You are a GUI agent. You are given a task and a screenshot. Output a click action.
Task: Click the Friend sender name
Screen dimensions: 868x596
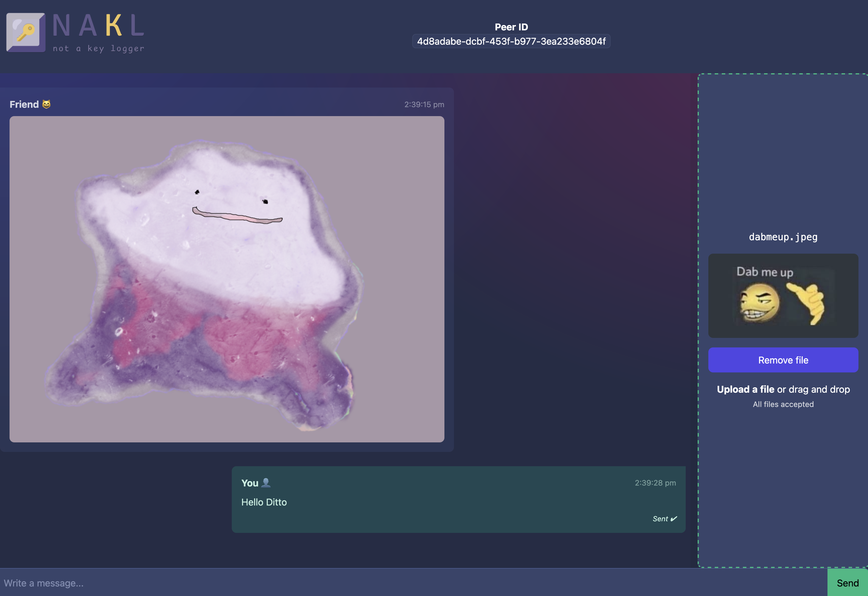[x=24, y=104]
